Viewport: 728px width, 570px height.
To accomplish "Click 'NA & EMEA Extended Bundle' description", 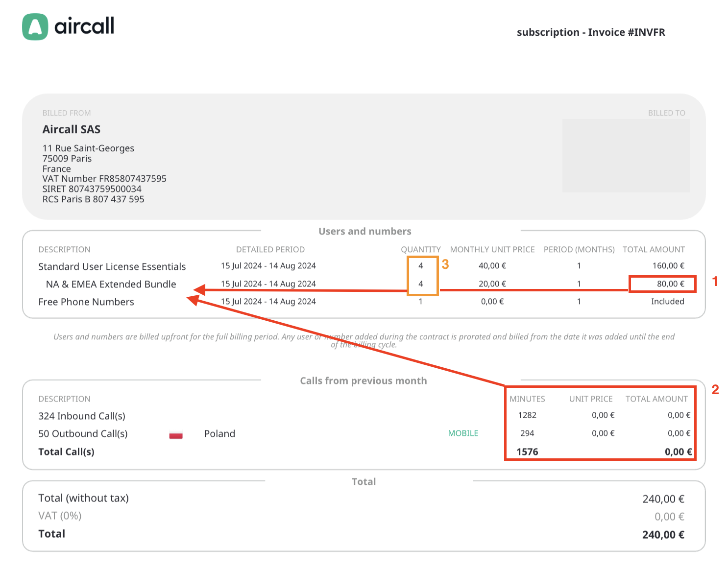I will pos(111,284).
